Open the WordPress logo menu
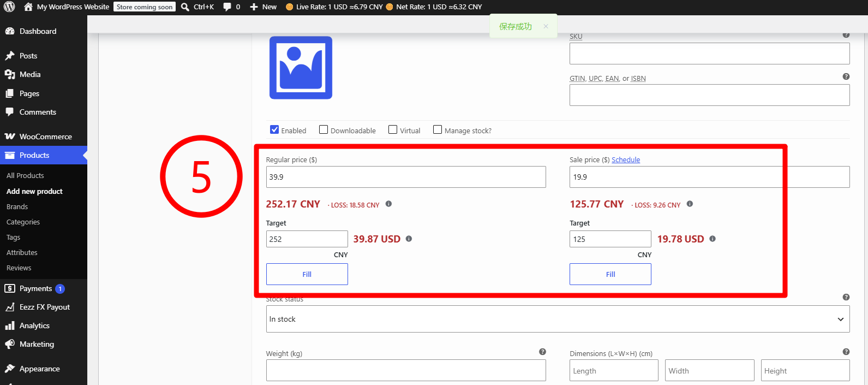 tap(9, 7)
